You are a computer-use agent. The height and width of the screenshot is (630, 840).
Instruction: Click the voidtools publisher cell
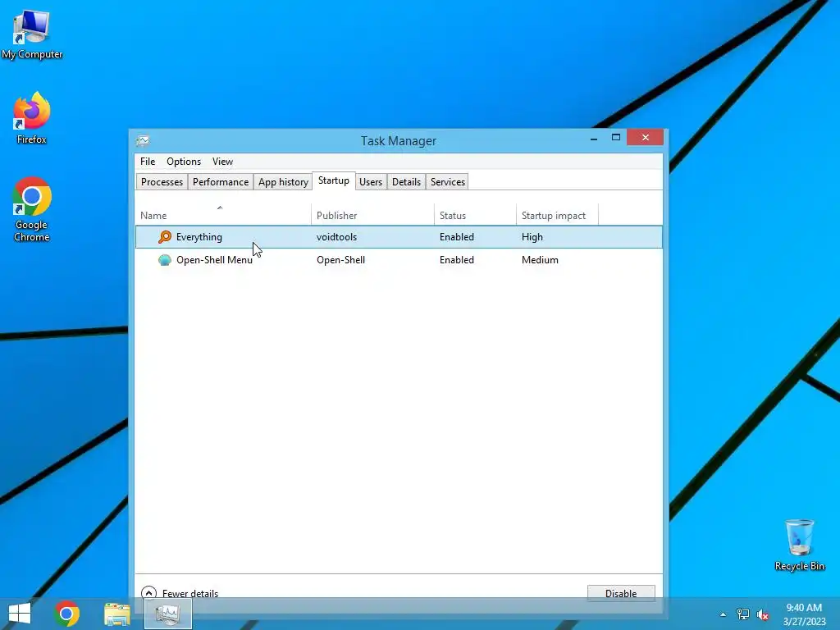click(336, 237)
